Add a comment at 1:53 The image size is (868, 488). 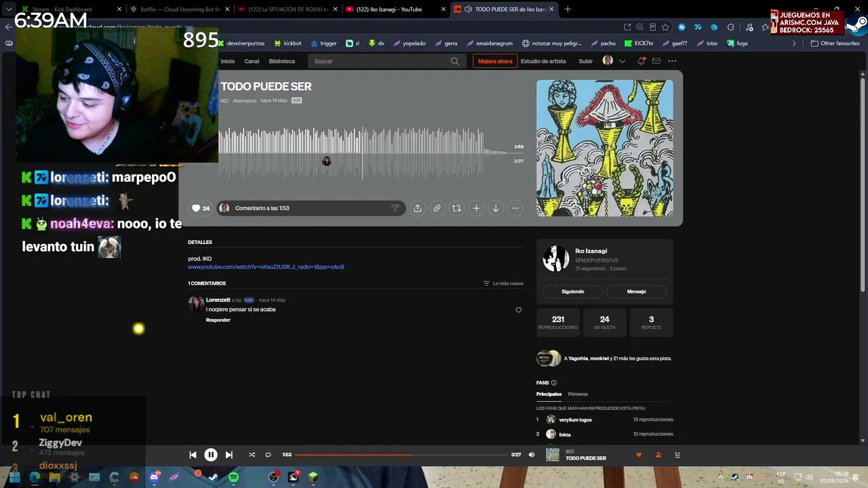tap(311, 208)
